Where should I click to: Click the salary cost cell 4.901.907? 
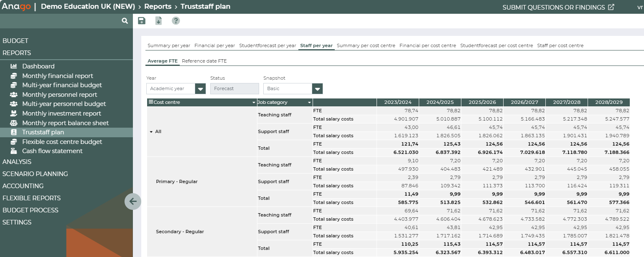(x=398, y=119)
